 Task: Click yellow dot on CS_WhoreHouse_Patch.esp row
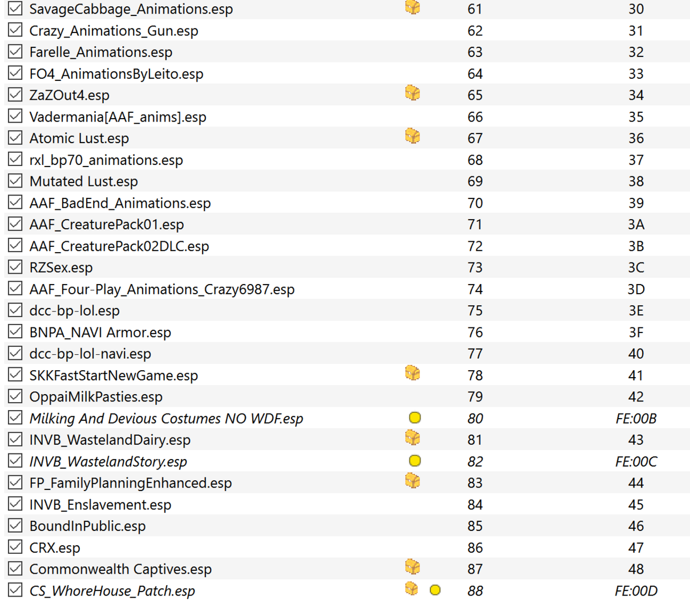[x=435, y=590]
